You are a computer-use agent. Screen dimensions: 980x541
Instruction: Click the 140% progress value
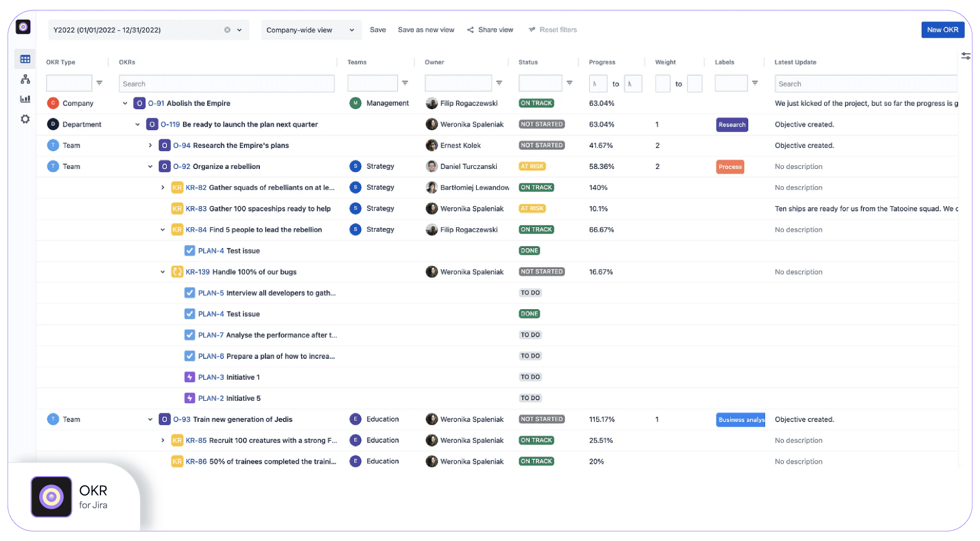tap(598, 187)
